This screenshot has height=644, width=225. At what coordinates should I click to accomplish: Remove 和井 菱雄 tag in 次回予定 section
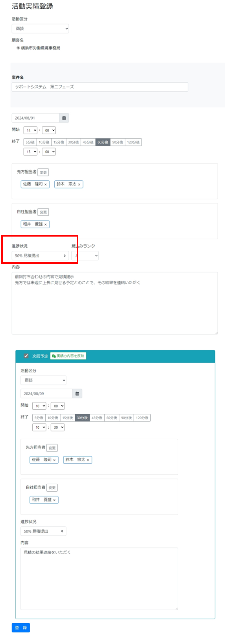tap(54, 500)
